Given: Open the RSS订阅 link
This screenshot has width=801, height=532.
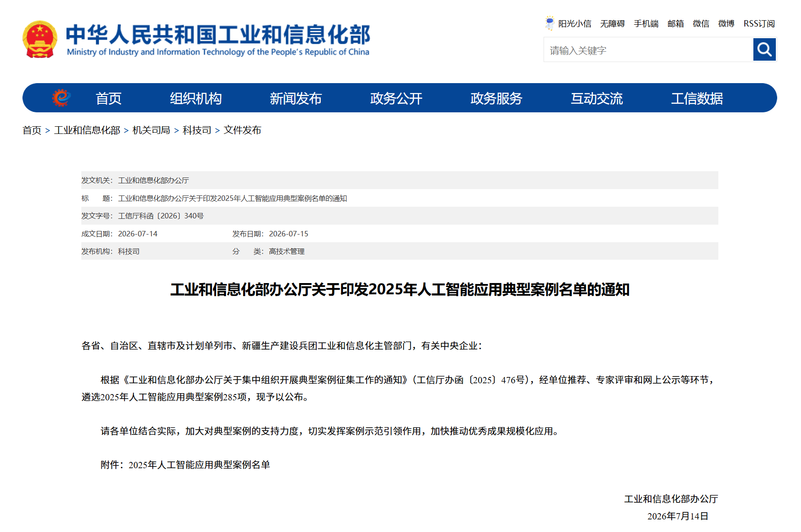Looking at the screenshot, I should [x=759, y=23].
